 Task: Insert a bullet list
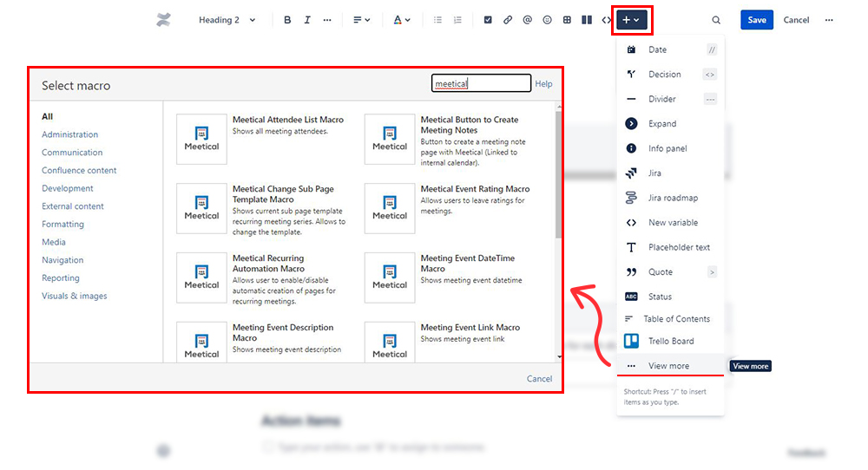437,20
